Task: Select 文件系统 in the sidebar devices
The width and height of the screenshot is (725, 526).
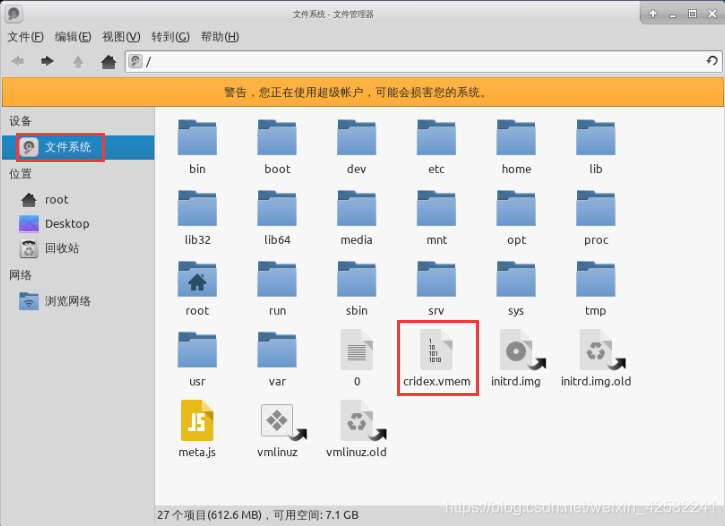Action: [78, 147]
